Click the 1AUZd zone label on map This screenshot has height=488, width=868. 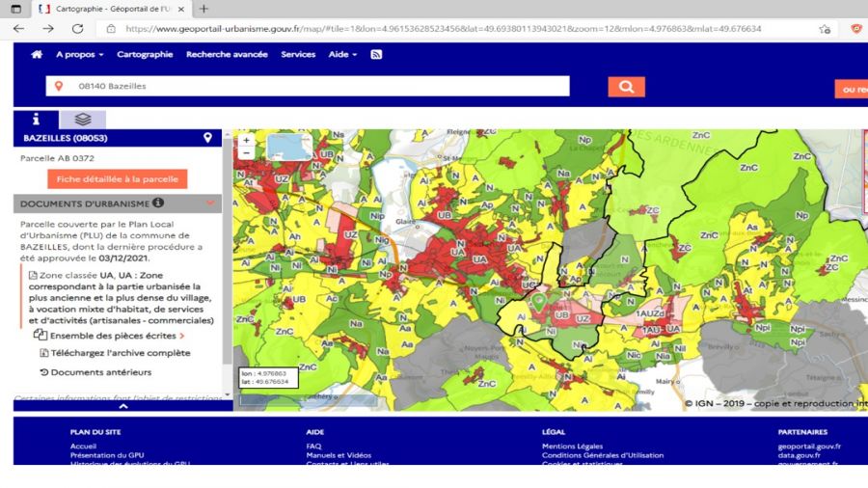tap(650, 313)
